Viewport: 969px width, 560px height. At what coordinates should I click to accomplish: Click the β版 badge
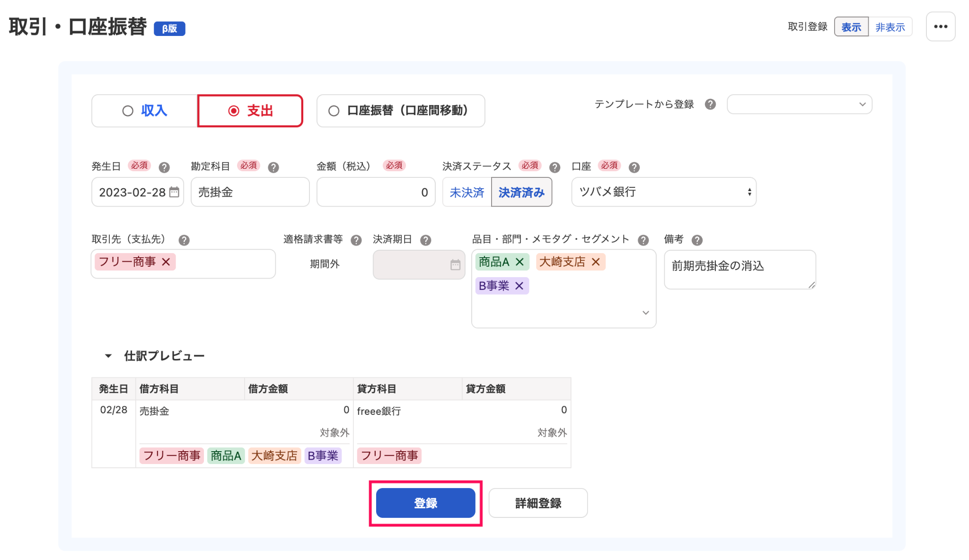tap(169, 29)
